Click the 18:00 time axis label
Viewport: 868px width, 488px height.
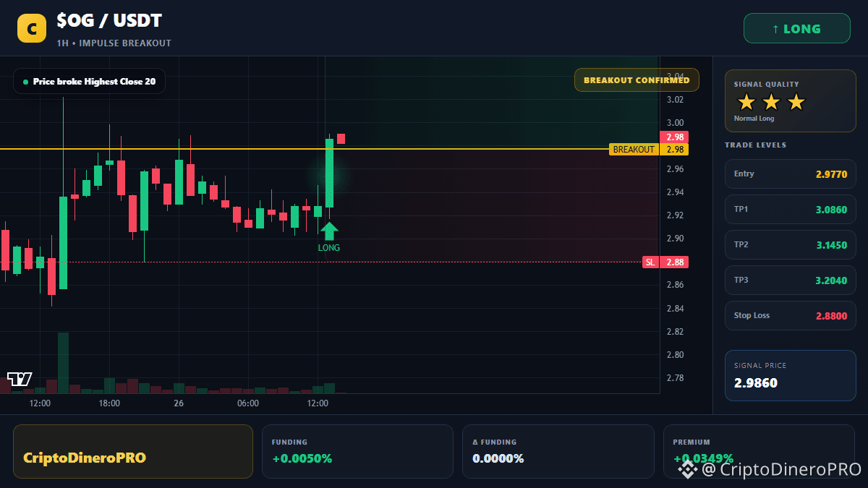tap(109, 403)
